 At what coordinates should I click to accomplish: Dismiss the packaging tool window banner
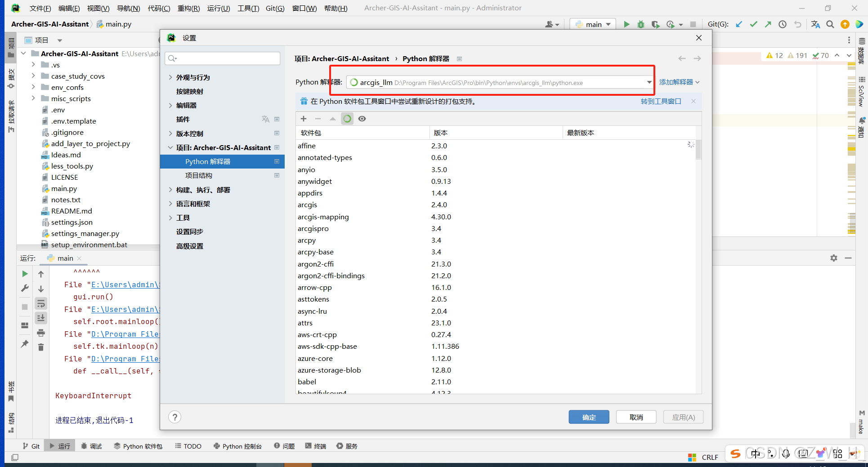pos(694,101)
